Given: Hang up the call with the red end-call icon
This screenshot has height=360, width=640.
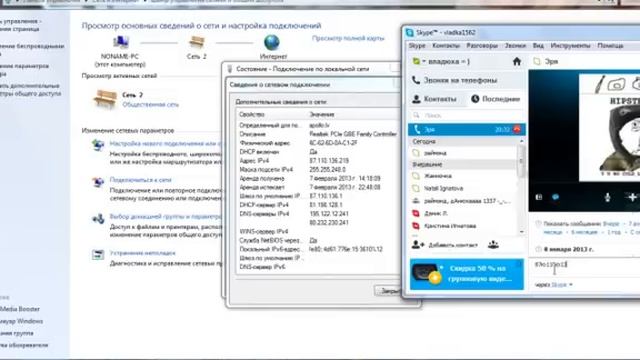Looking at the screenshot, I should pyautogui.click(x=517, y=129).
